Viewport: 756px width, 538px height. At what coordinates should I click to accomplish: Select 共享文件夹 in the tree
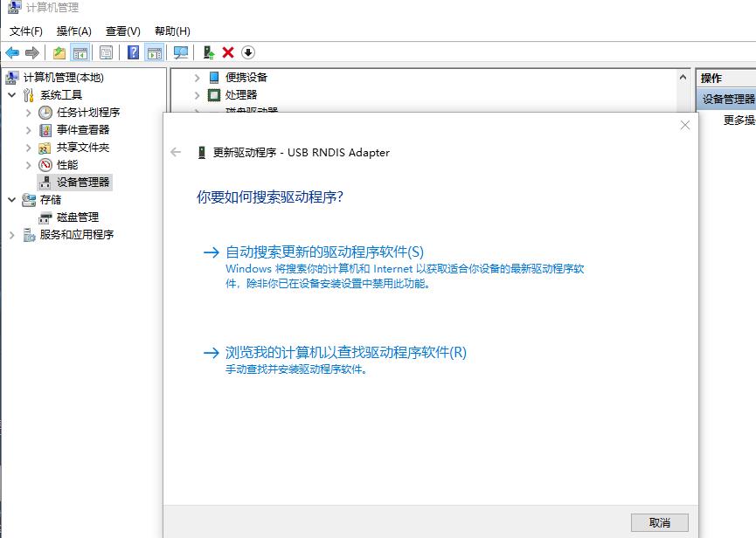coord(83,148)
